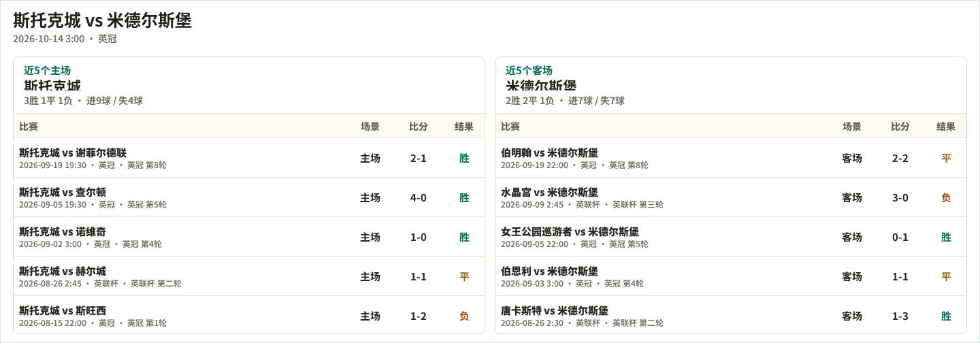This screenshot has height=343, width=980.
Task: Click the 胜 result for 谢菲尔德联 match
Action: click(464, 159)
